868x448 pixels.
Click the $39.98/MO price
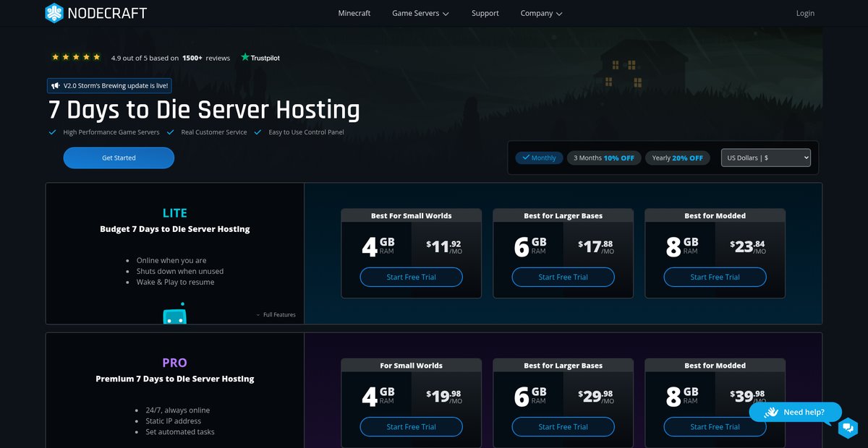(x=748, y=396)
